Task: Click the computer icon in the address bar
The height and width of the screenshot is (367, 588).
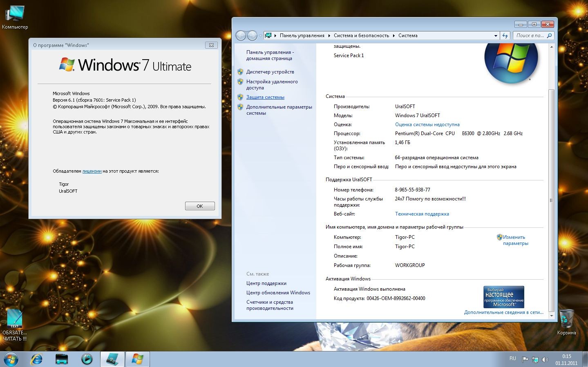Action: 268,36
